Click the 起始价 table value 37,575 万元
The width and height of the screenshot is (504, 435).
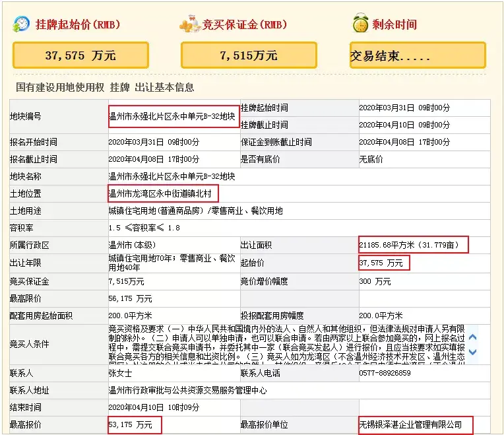pyautogui.click(x=381, y=263)
